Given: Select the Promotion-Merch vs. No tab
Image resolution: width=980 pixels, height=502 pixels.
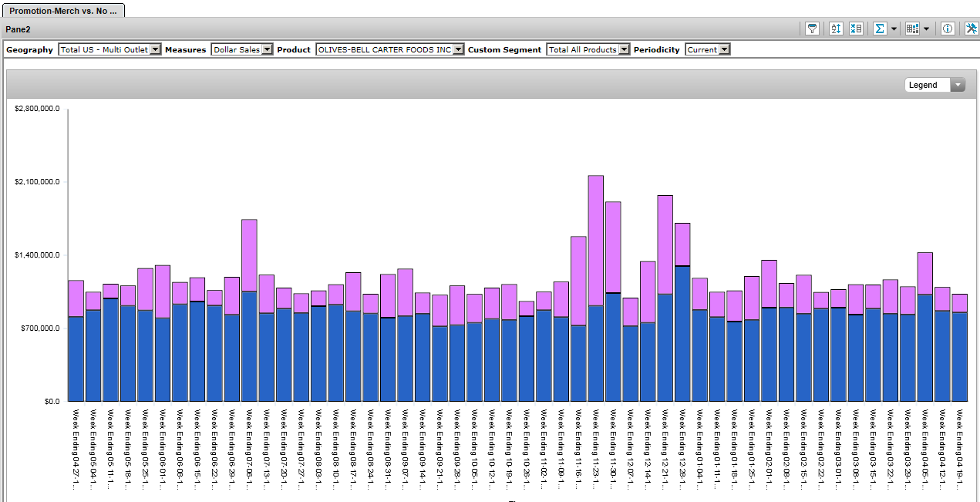Looking at the screenshot, I should [63, 12].
